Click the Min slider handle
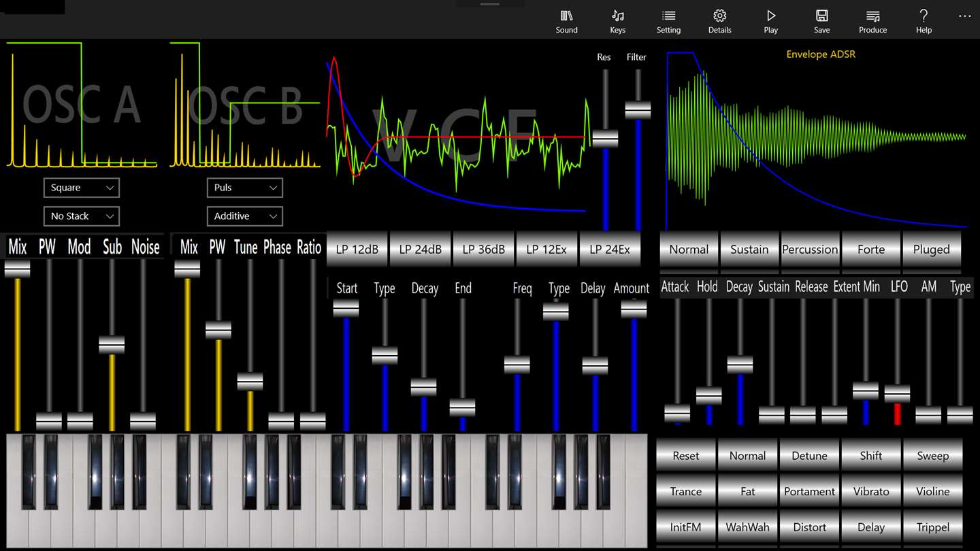 point(866,390)
